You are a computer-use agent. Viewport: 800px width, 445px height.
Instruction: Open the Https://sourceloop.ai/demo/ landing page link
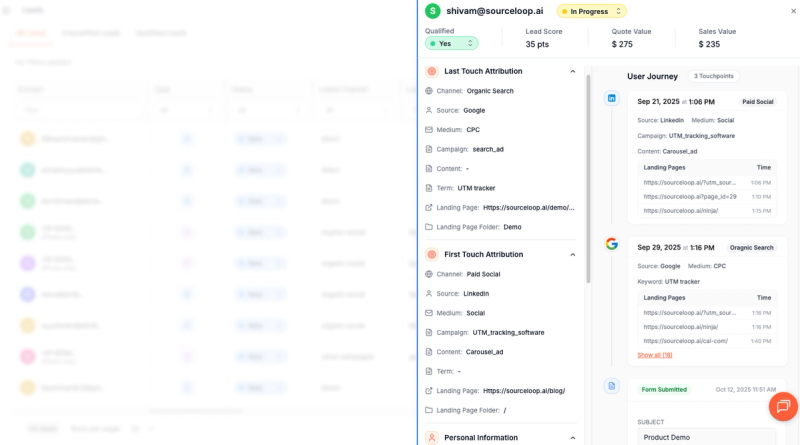(529, 208)
